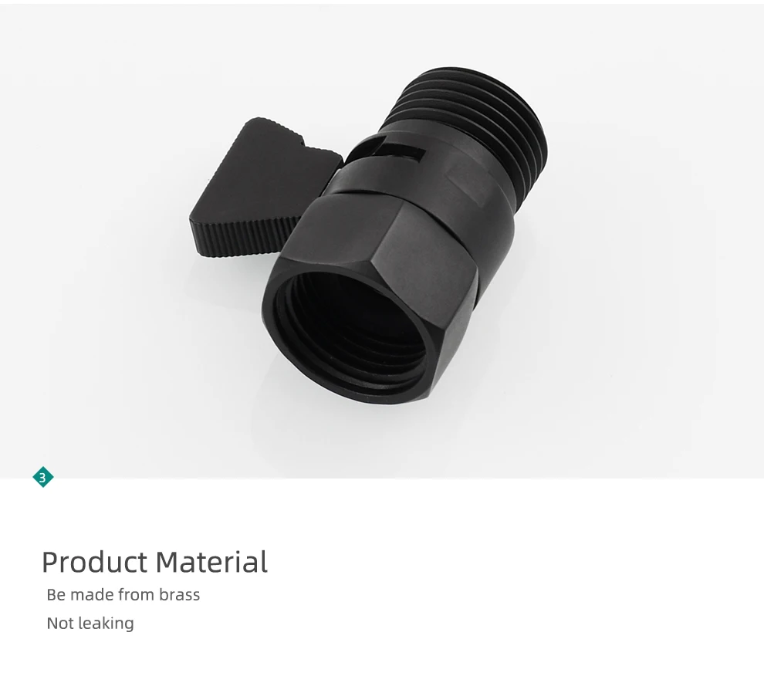Click the word 'Material' in heading
Screen dimensions: 764x700
point(212,562)
